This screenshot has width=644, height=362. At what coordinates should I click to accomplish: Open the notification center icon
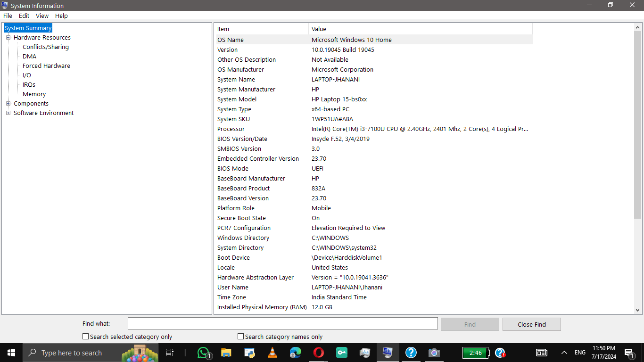click(x=629, y=353)
